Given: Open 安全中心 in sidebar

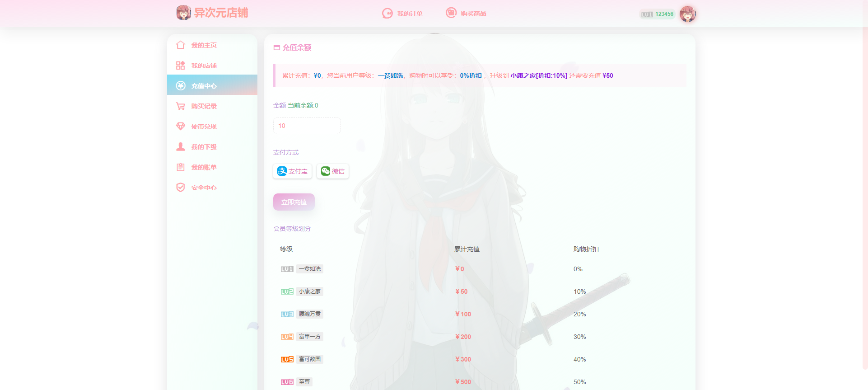Looking at the screenshot, I should pos(212,188).
